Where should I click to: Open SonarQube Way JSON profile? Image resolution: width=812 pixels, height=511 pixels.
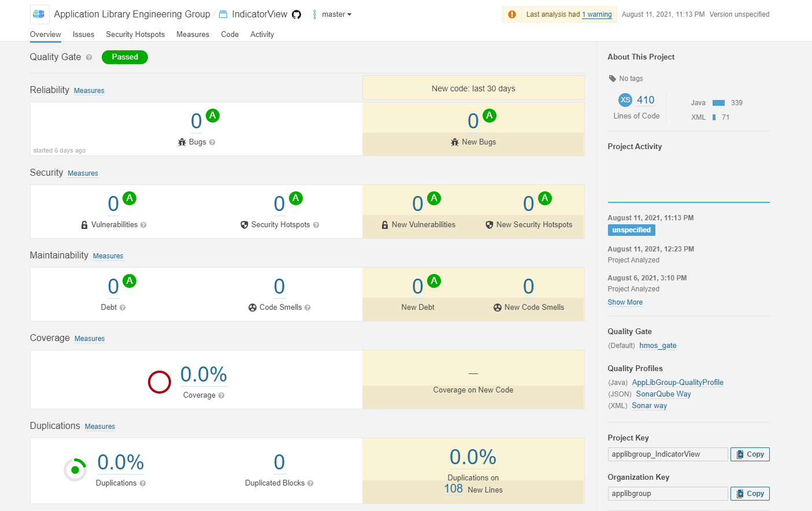663,394
